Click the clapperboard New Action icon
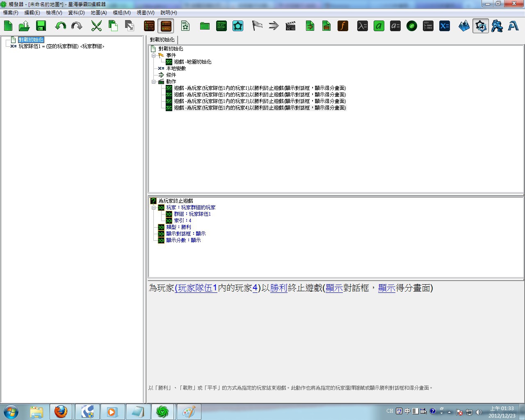Image resolution: width=525 pixels, height=420 pixels. click(x=290, y=26)
